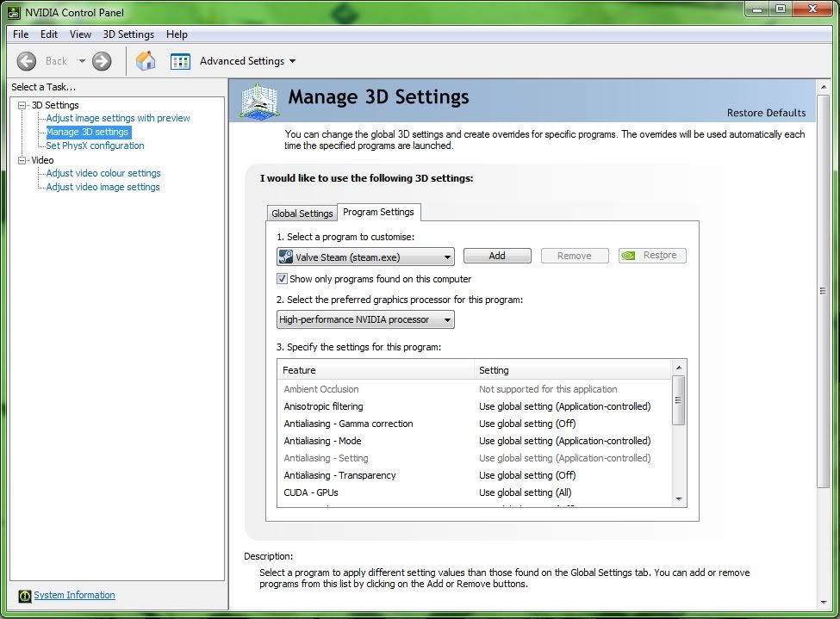840x619 pixels.
Task: Click the Add program button
Action: tap(497, 256)
